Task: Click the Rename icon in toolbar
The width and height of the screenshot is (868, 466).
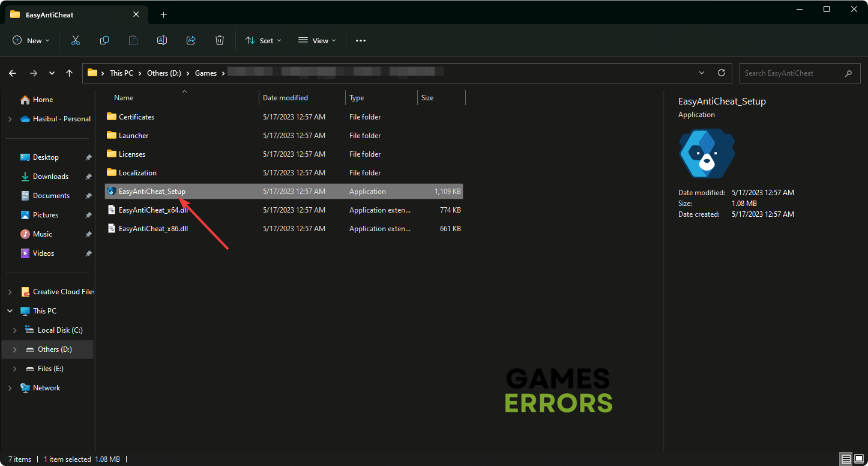Action: pyautogui.click(x=162, y=40)
